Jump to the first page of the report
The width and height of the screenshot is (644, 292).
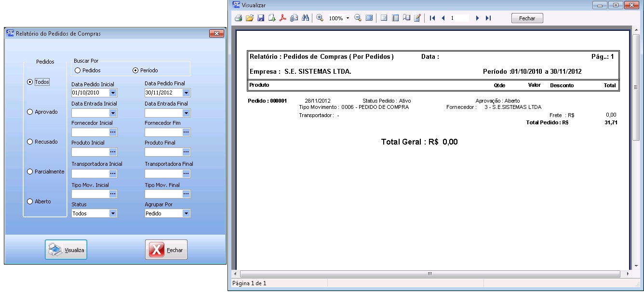coord(432,18)
